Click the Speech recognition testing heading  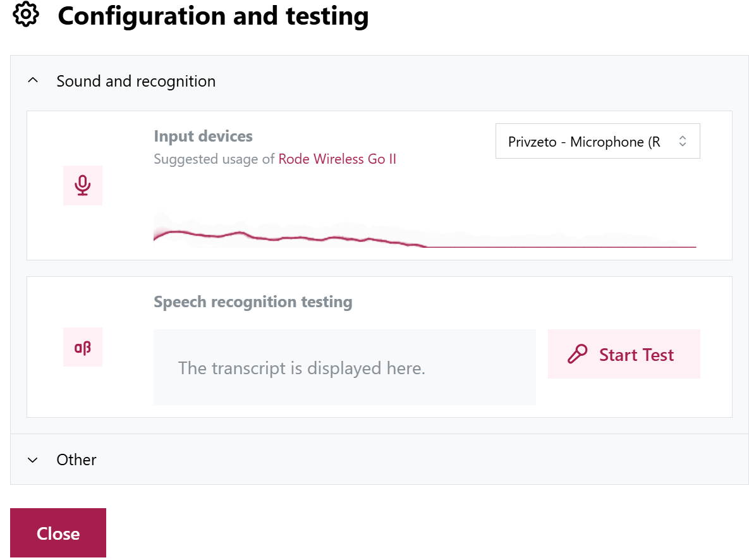click(x=253, y=303)
